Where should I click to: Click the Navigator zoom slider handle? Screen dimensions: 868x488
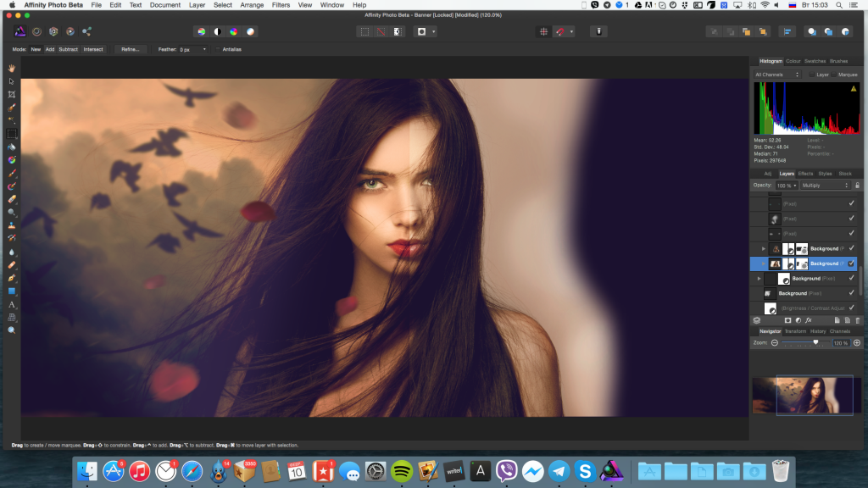coord(815,342)
